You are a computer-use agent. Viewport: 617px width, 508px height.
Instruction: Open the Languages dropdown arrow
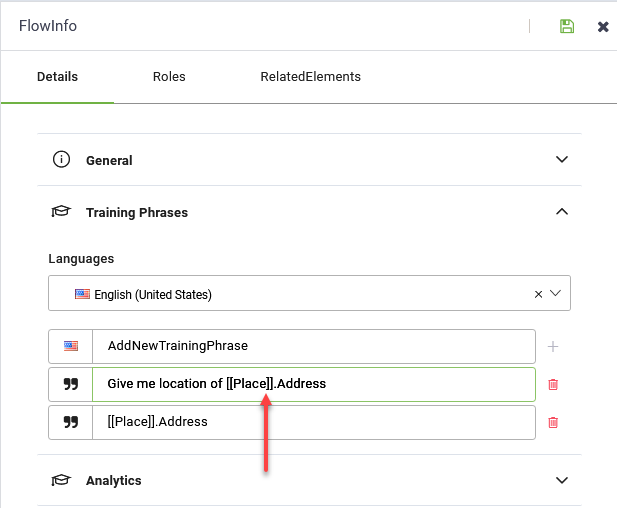(555, 293)
